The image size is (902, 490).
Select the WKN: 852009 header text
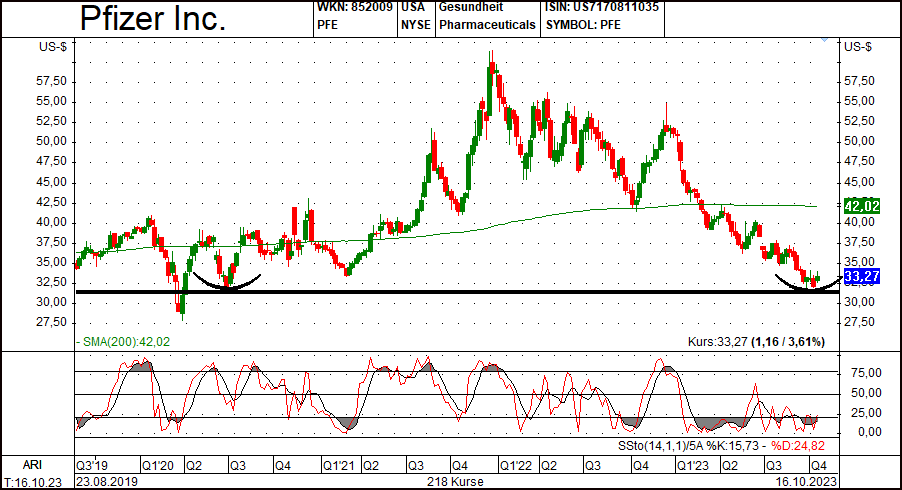pos(354,7)
